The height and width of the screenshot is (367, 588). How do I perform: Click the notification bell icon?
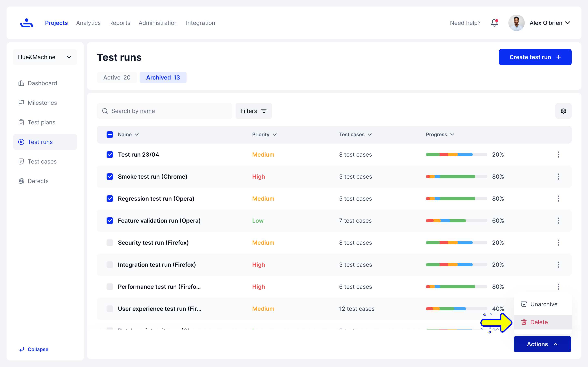(494, 23)
